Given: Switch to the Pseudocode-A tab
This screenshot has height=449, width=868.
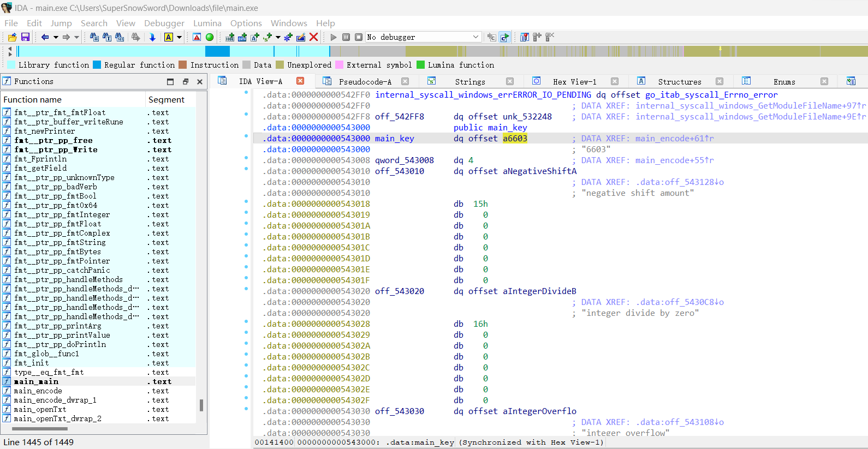Looking at the screenshot, I should pos(365,82).
